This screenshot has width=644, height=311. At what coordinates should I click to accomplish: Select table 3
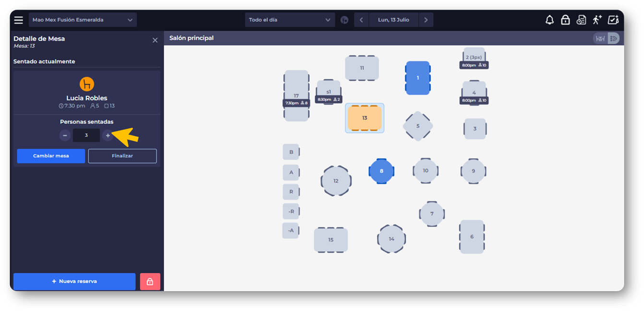click(475, 129)
